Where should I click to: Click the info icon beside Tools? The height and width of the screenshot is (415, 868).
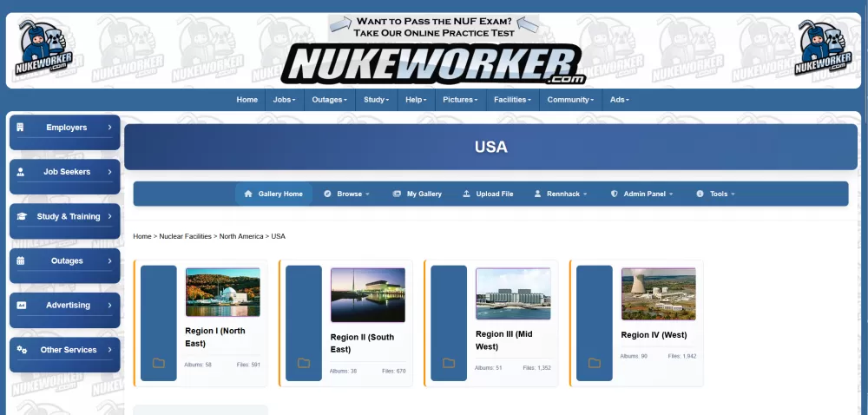coord(700,194)
